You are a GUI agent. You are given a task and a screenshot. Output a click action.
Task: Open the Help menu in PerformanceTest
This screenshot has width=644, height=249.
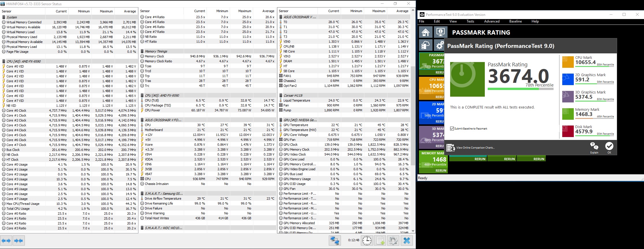[535, 21]
